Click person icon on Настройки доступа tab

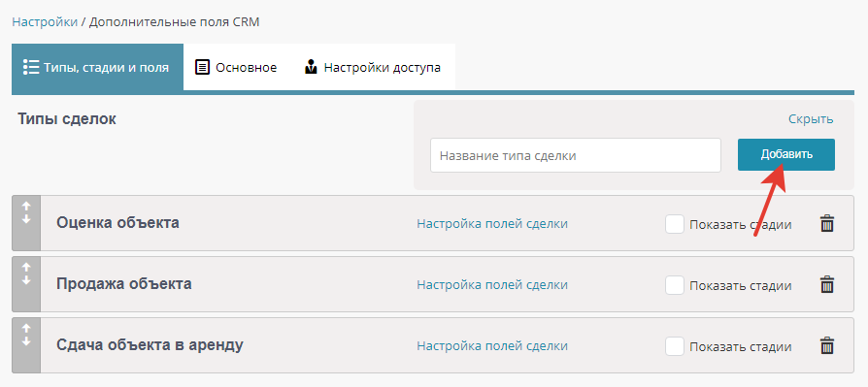tap(311, 68)
